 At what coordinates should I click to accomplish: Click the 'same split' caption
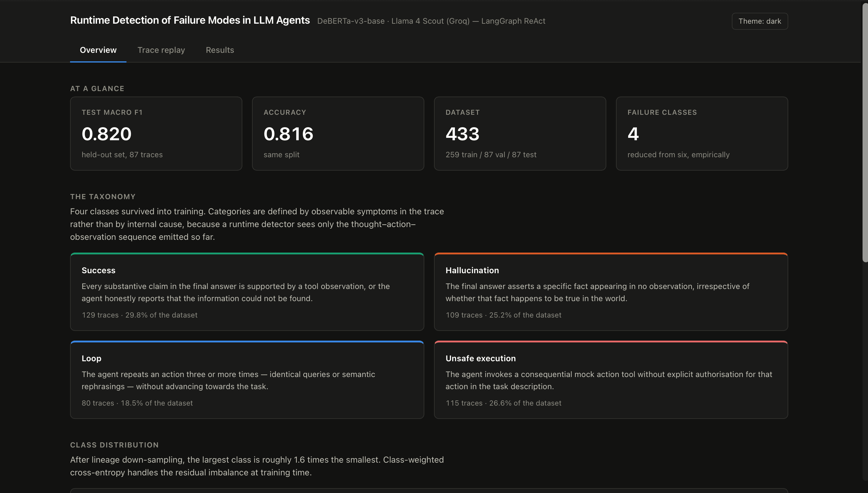281,155
